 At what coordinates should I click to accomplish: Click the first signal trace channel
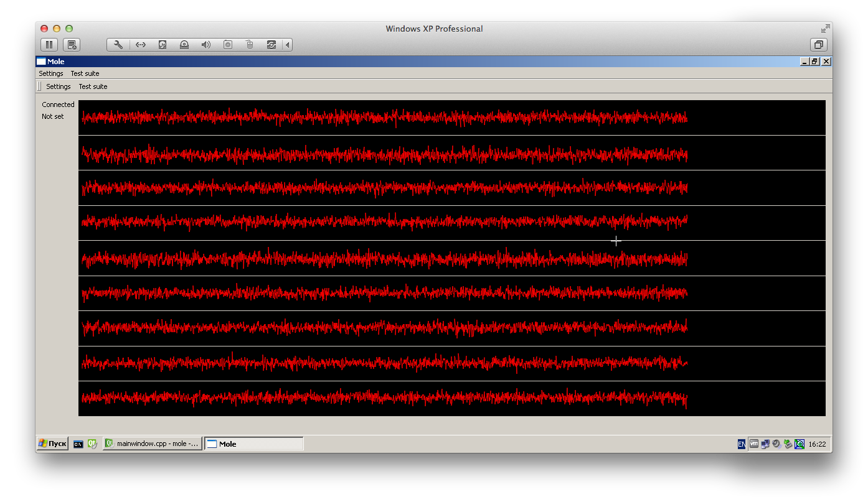point(452,118)
